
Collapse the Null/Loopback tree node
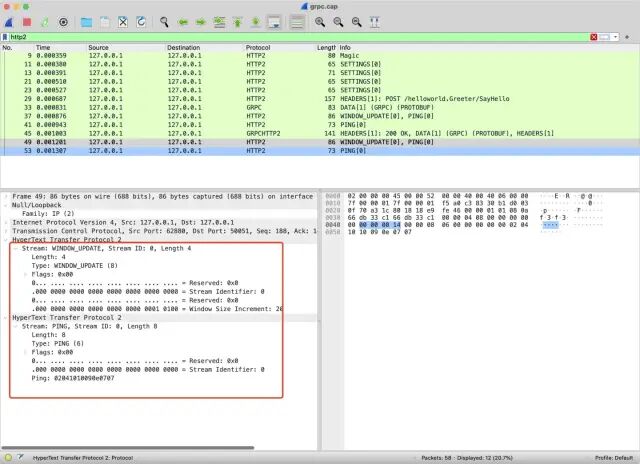tap(6, 205)
